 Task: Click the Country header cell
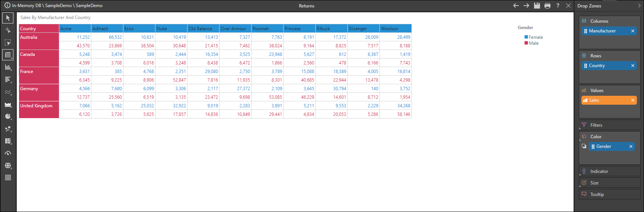click(39, 29)
